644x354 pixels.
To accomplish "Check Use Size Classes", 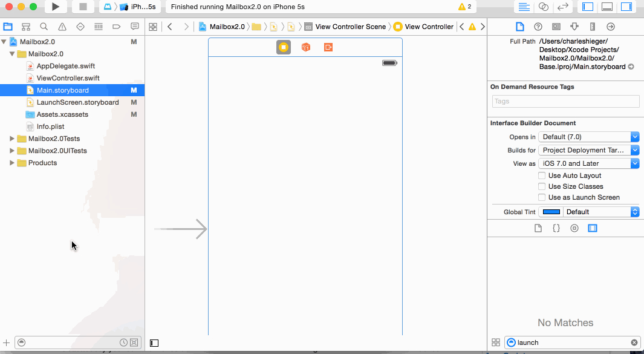I will pyautogui.click(x=542, y=186).
